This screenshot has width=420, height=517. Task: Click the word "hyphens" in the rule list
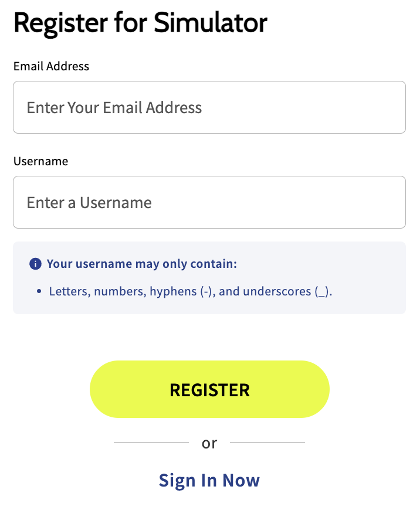point(172,291)
